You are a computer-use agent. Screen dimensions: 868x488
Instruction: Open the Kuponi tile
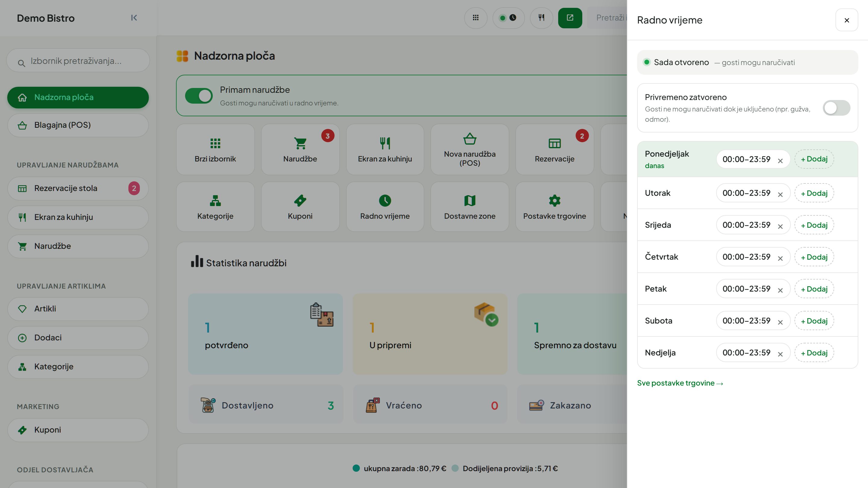(300, 206)
